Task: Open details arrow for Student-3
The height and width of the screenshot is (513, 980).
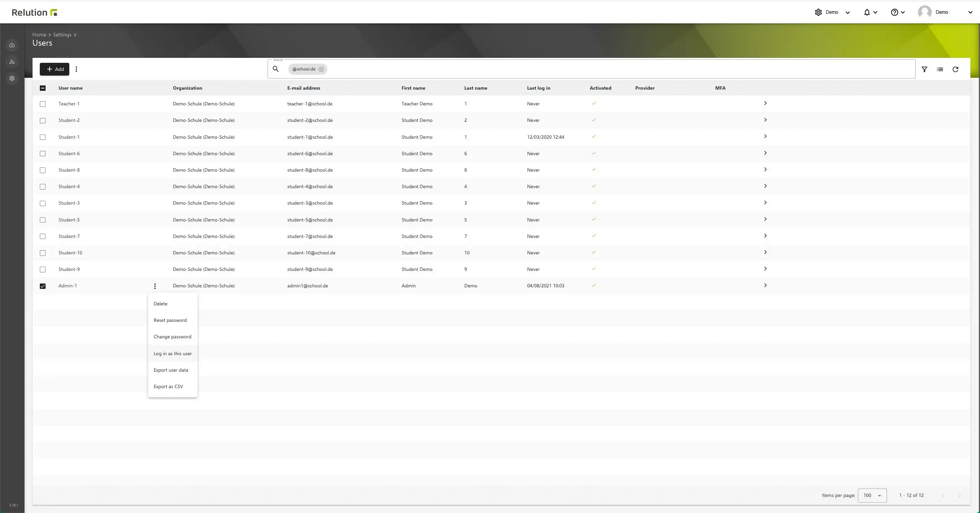Action: tap(765, 203)
